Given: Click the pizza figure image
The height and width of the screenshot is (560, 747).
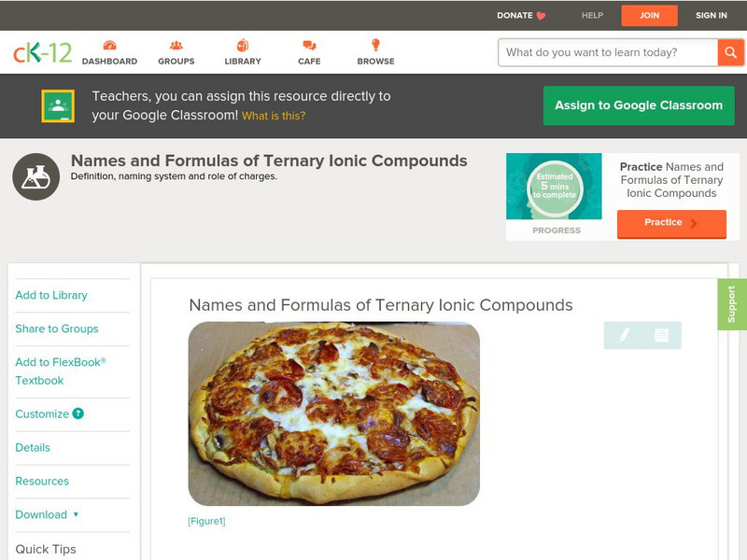Looking at the screenshot, I should (334, 413).
